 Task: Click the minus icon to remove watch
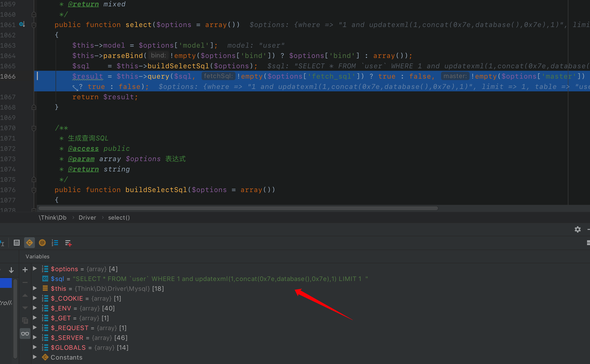pyautogui.click(x=25, y=283)
